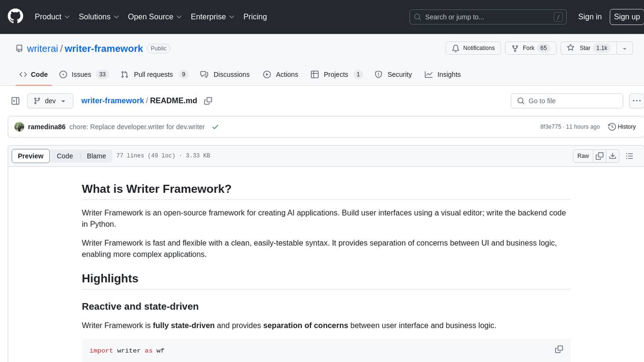Click the Issues count badge 33
The image size is (644, 362).
coord(102,74)
